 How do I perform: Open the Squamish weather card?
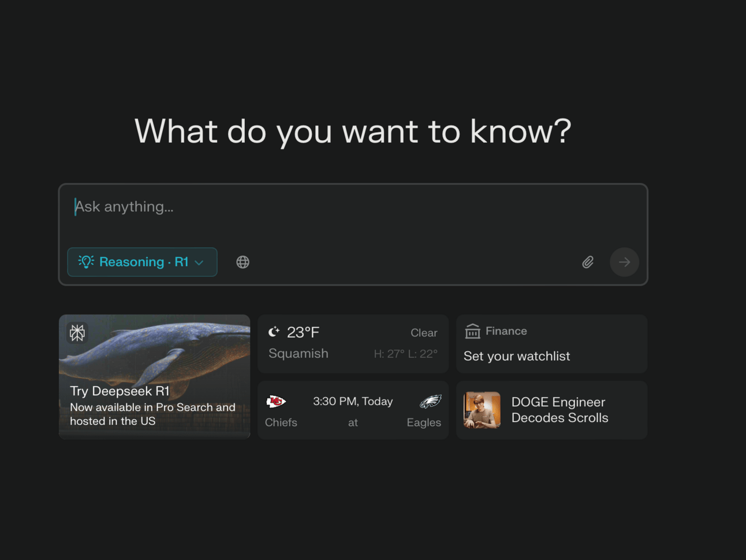point(353,344)
